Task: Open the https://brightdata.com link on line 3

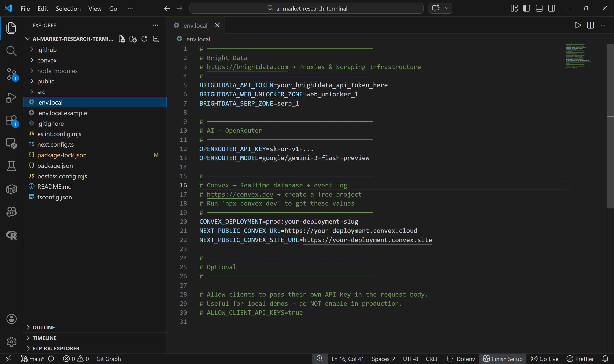Action: [247, 67]
